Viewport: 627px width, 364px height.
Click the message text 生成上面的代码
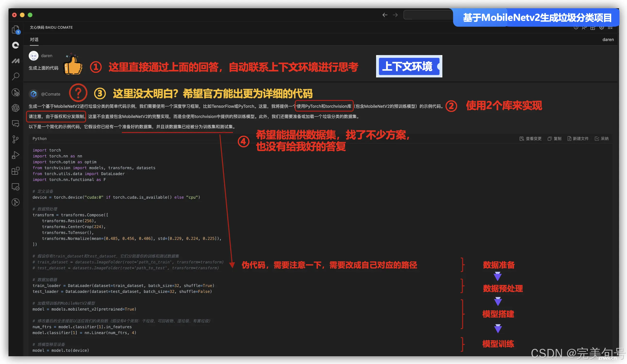[43, 68]
